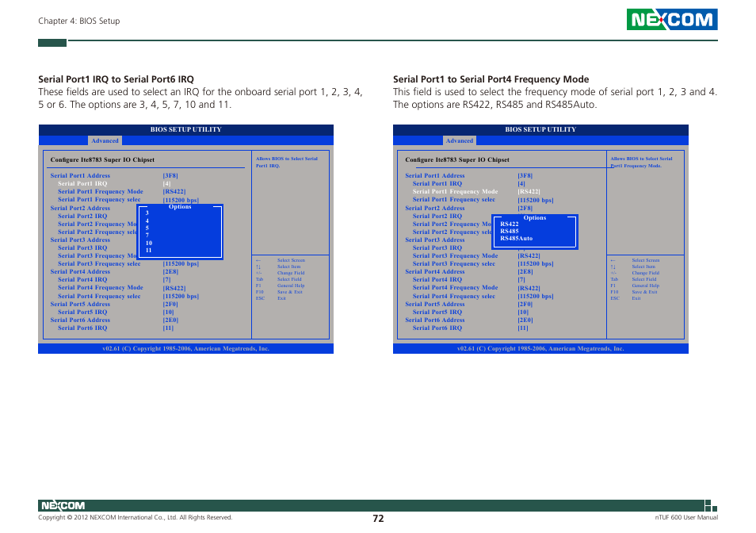This screenshot has width=756, height=533.
Task: Click 'Serial Port5 IRQ' in the Frequency Mode options screenshot
Action: (x=437, y=312)
